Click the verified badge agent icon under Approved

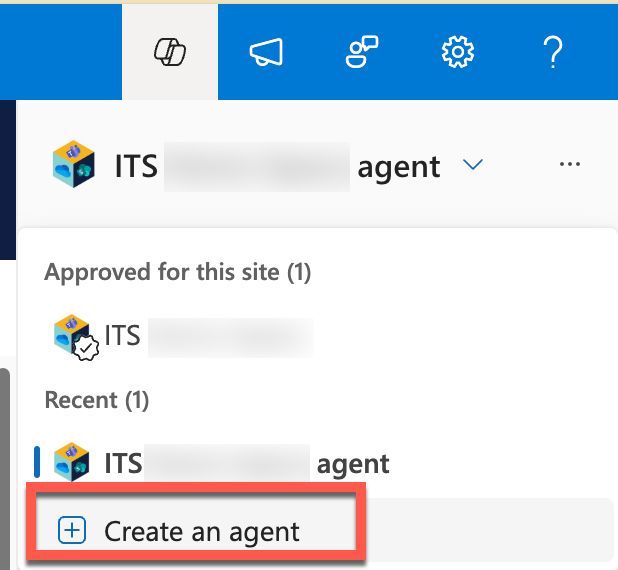[76, 337]
